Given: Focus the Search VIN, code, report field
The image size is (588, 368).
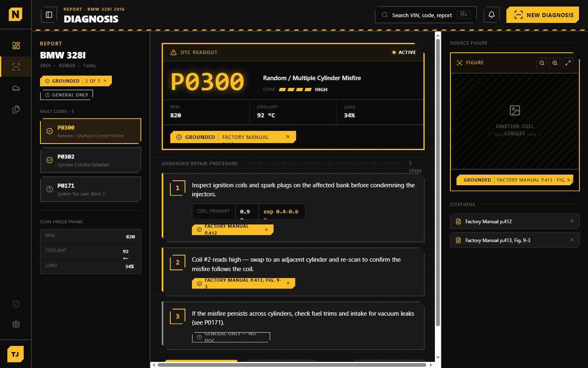Looking at the screenshot, I should pyautogui.click(x=425, y=15).
